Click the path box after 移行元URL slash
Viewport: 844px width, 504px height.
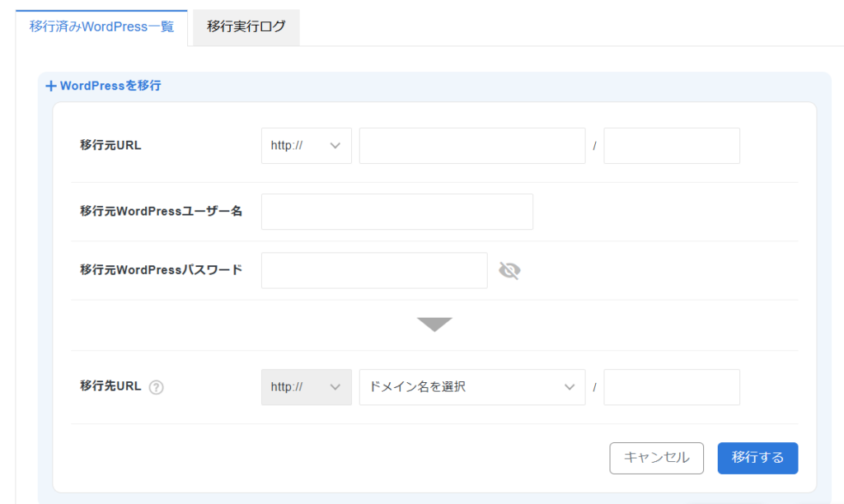click(x=671, y=145)
